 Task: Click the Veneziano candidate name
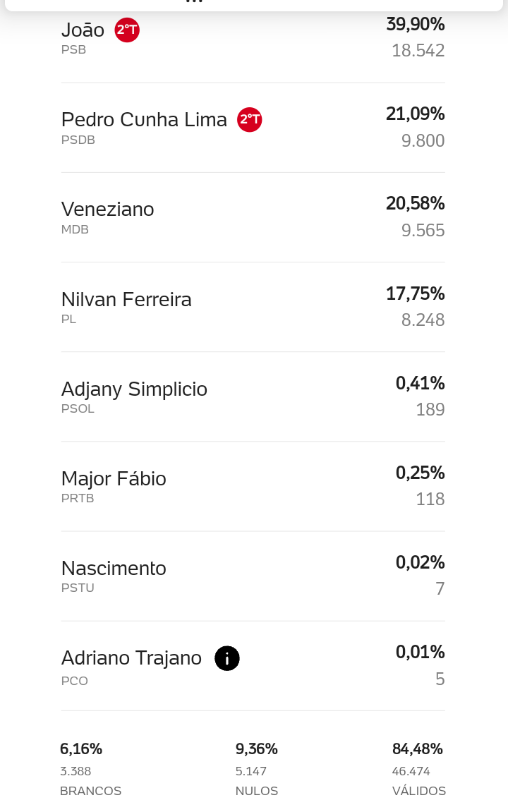point(108,210)
